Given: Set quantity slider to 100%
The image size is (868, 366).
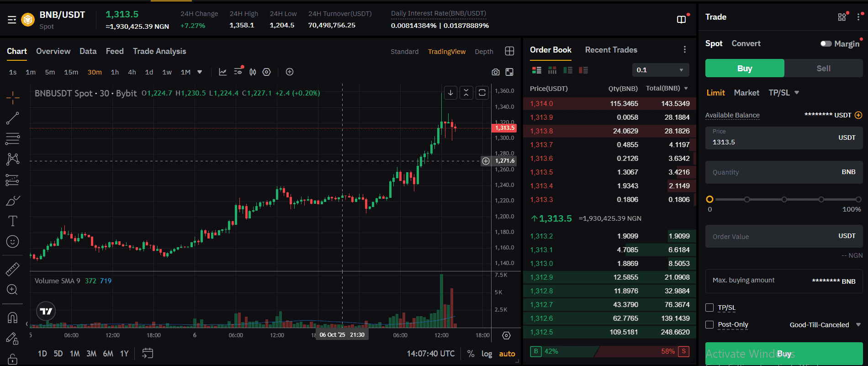Looking at the screenshot, I should click(858, 199).
